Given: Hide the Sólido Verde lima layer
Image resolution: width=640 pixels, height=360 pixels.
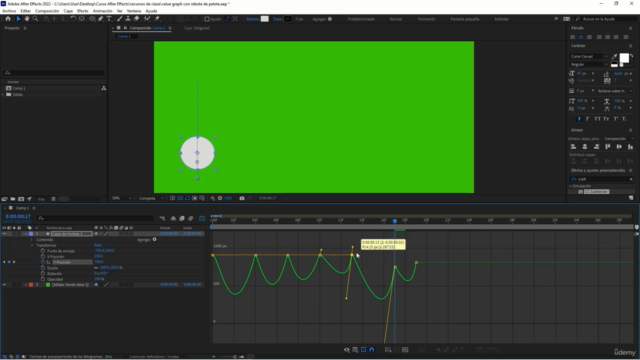Looking at the screenshot, I should pos(4,284).
